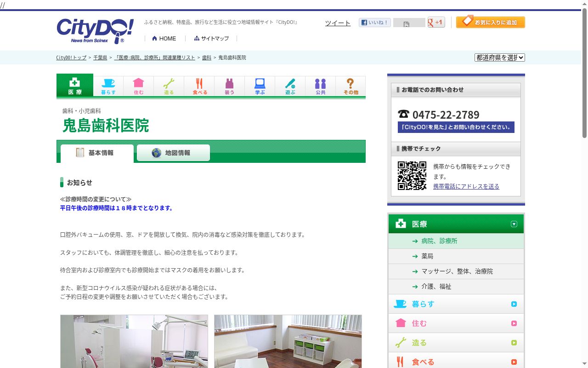Click the Google +1 button
The image size is (588, 368).
point(436,22)
